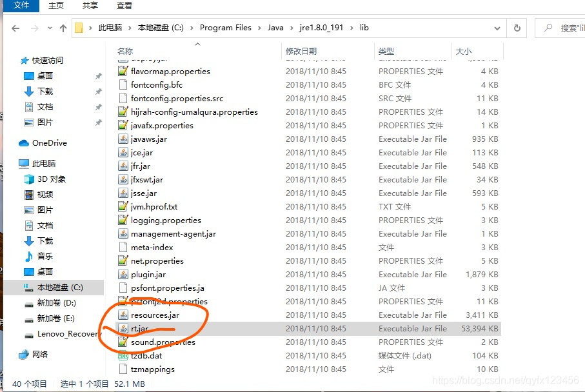Select psfont.properties.ja file icon
Image resolution: width=585 pixels, height=392 pixels.
(x=123, y=288)
